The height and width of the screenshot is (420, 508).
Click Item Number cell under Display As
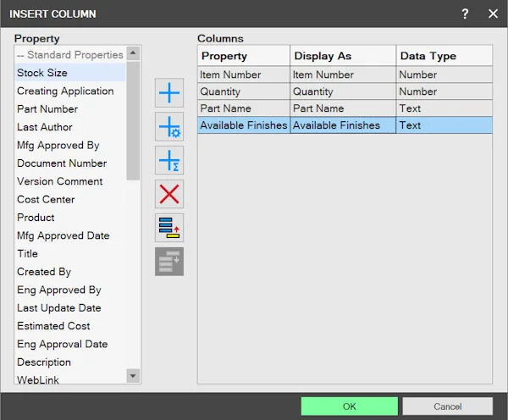(x=343, y=75)
